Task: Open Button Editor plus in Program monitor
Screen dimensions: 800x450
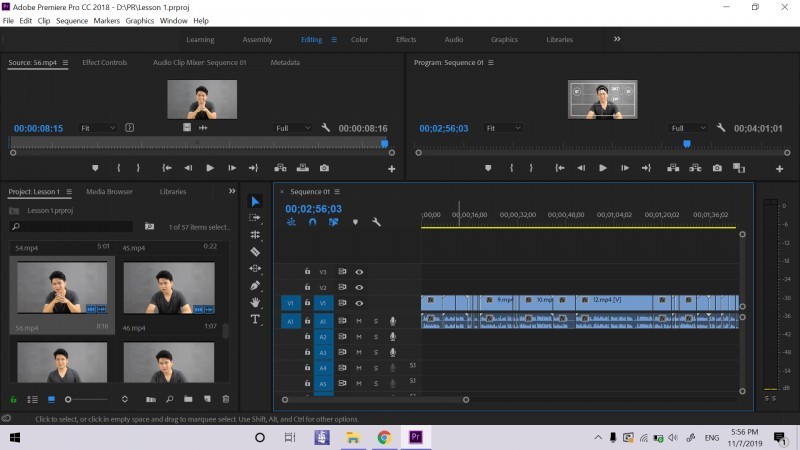Action: (x=780, y=168)
